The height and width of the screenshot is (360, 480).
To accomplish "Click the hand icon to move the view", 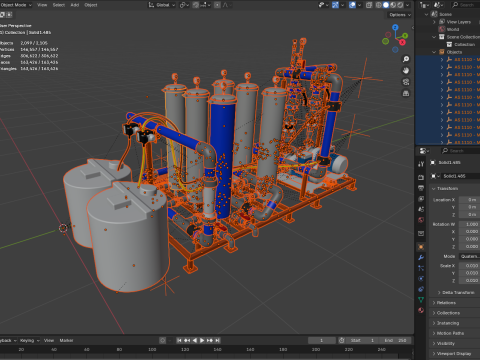I will pyautogui.click(x=406, y=71).
